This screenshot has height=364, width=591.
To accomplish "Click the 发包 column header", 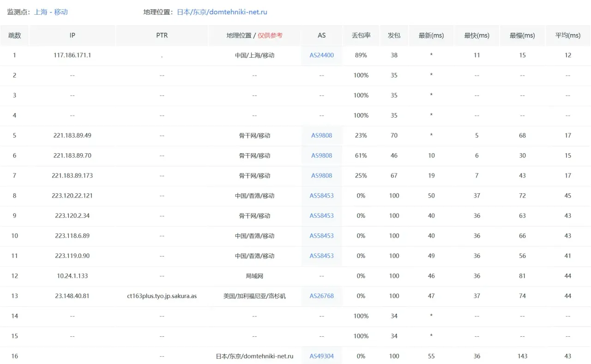I will [x=394, y=35].
